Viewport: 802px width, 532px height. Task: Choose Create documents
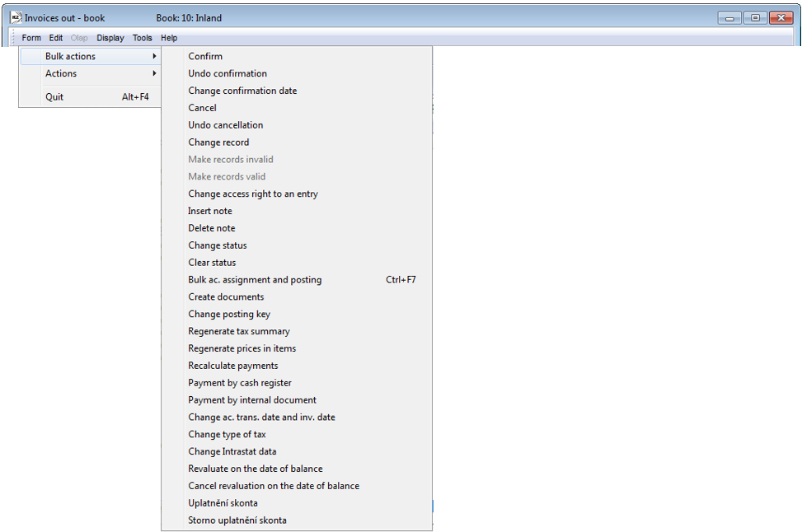pos(297,297)
